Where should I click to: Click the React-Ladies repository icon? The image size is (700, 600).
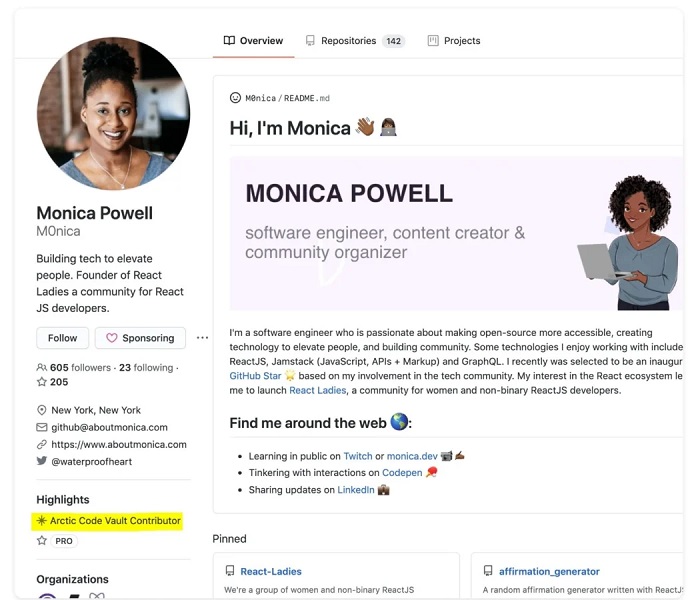230,571
